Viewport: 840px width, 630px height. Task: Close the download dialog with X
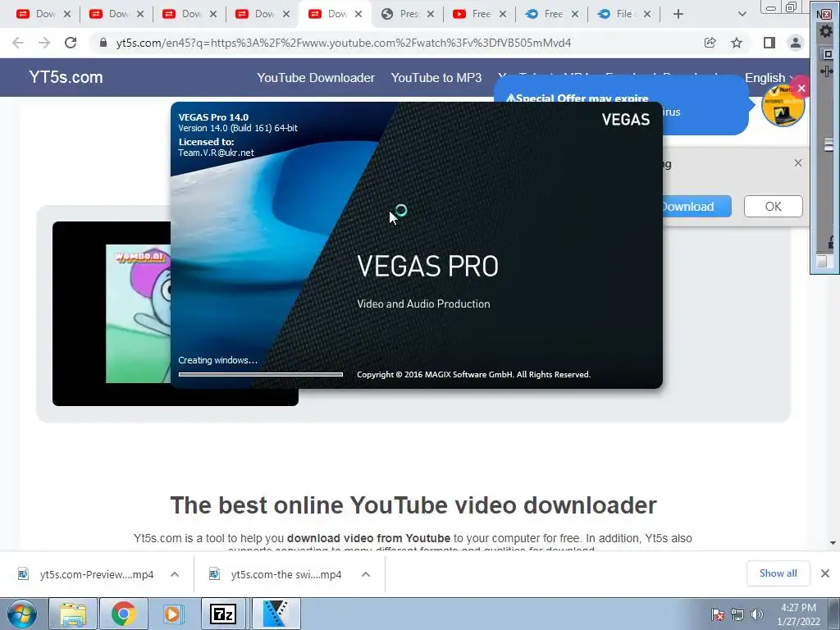coord(797,163)
